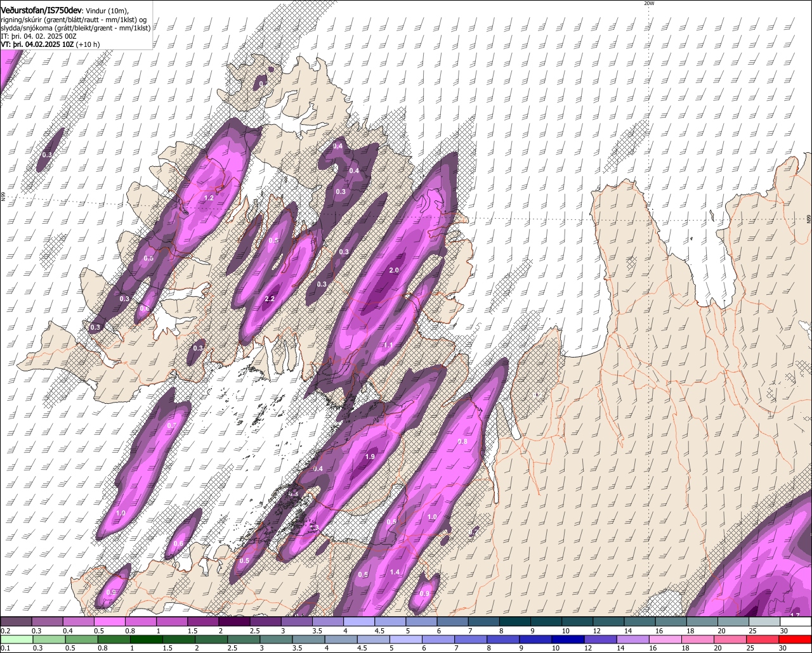Viewport: 812px width, 653px height.
Task: Select the darkest green rain swatch starting at 1
Action: point(147,639)
